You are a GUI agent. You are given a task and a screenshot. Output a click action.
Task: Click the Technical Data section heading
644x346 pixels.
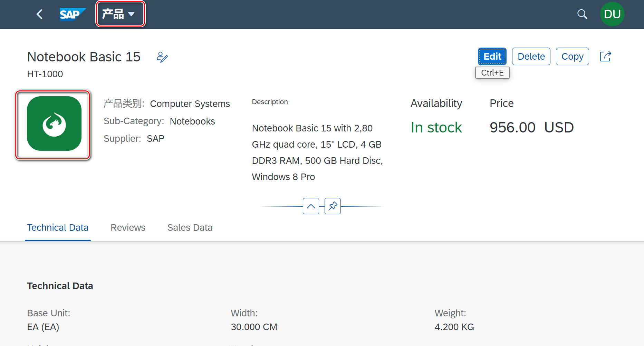[x=60, y=286]
